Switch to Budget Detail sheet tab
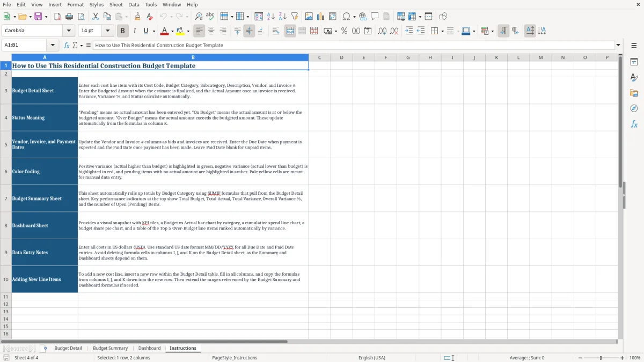Screen dimensions: 644x362 click(68, 348)
